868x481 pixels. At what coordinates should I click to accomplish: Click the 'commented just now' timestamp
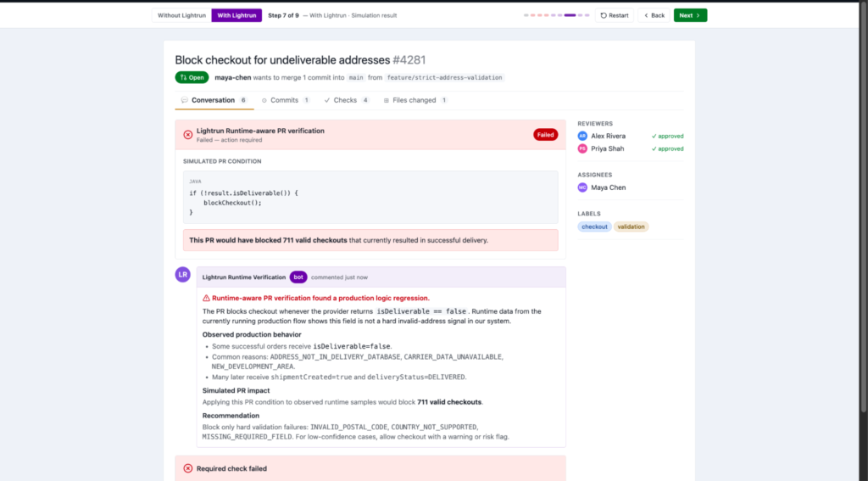coord(339,277)
